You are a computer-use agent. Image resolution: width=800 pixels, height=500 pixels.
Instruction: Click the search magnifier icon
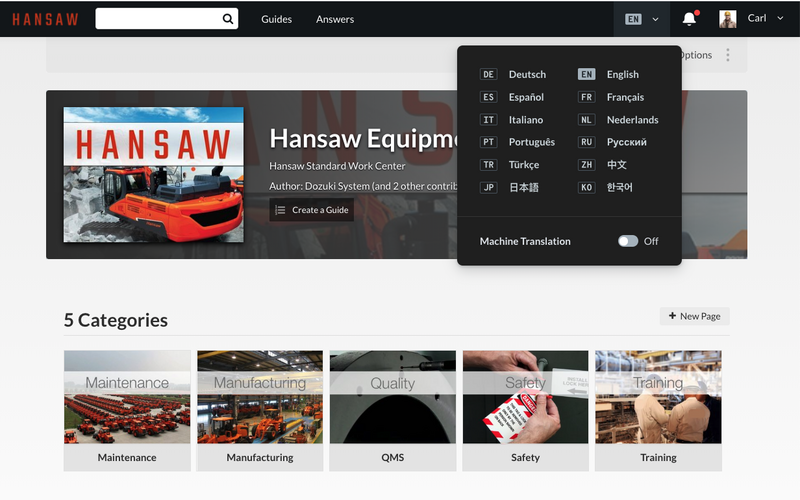228,19
